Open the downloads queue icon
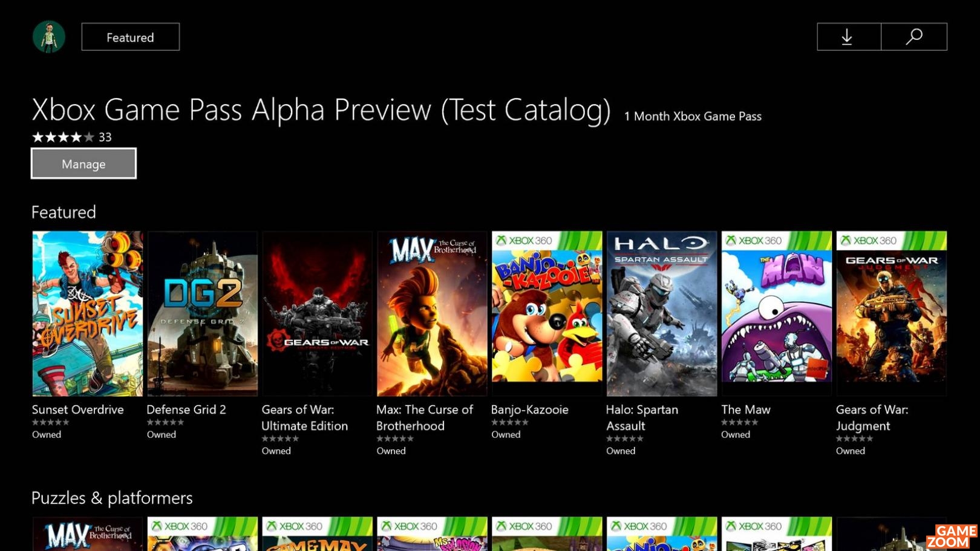Viewport: 980px width, 551px height. click(849, 37)
